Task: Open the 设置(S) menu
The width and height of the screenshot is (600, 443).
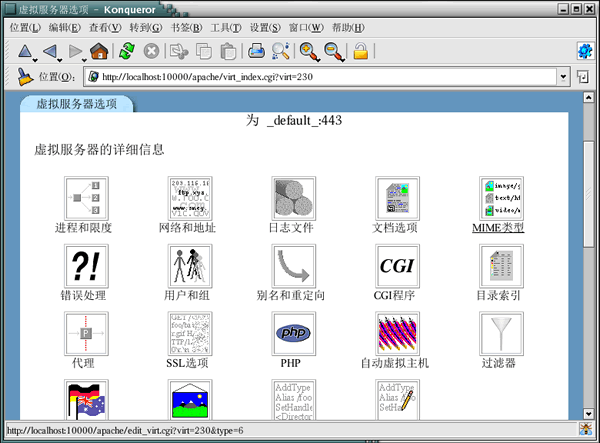Action: click(x=265, y=28)
